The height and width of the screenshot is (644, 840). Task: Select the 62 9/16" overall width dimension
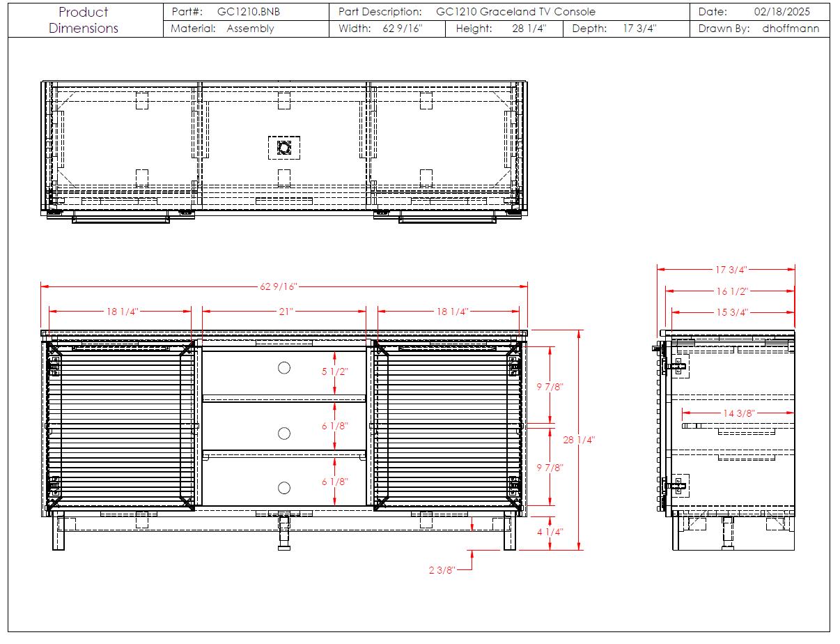[x=279, y=286]
